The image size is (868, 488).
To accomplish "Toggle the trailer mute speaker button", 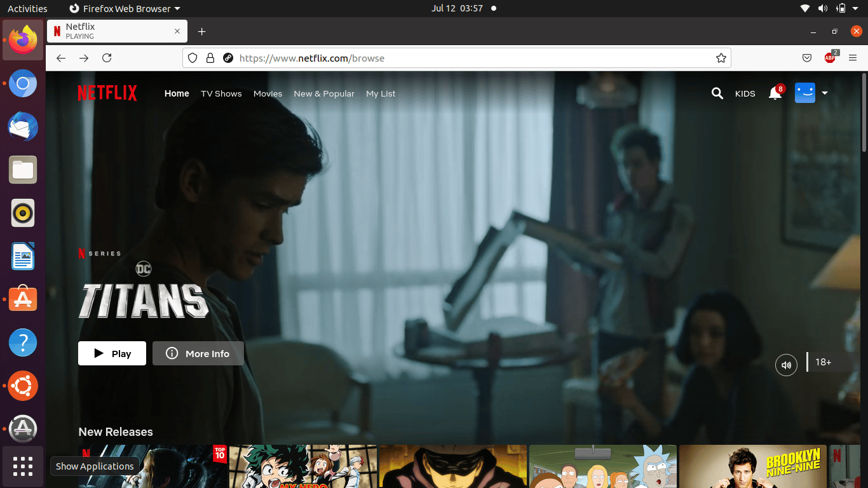I will click(x=787, y=365).
